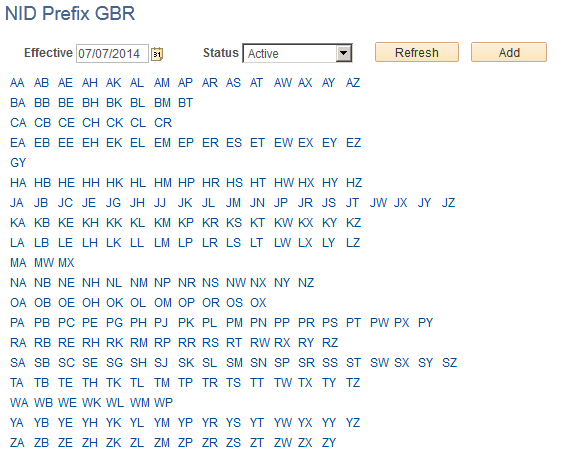Click the LZ prefix link
This screenshot has height=466, width=562.
[x=353, y=243]
